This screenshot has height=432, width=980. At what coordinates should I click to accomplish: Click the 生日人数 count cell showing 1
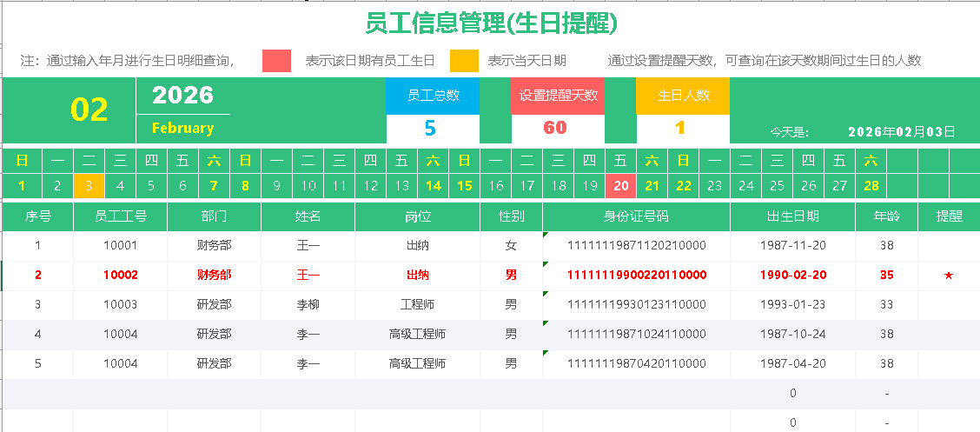pos(680,128)
